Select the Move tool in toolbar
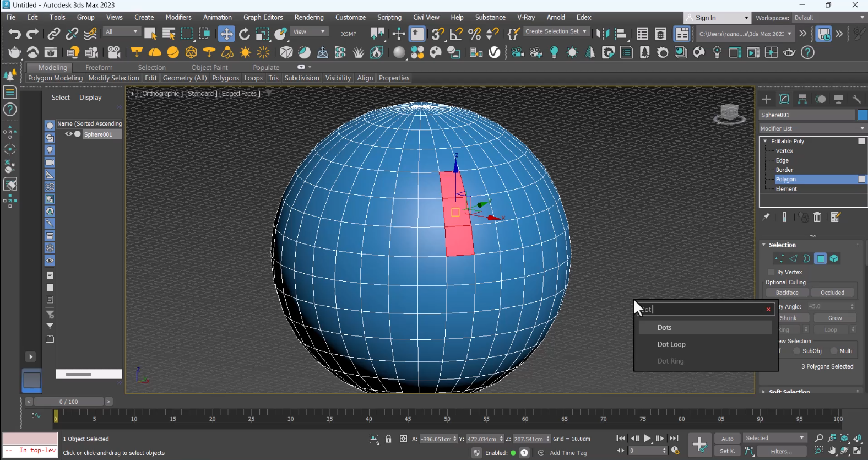The image size is (868, 460). [226, 34]
